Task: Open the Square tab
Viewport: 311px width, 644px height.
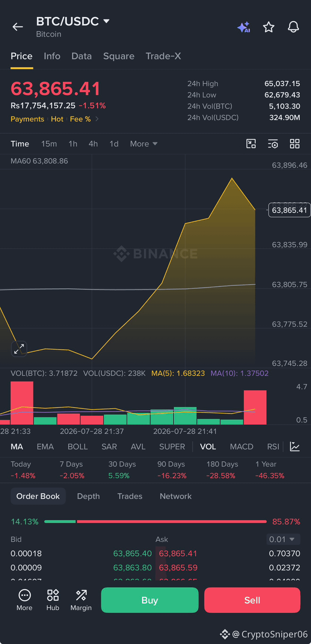Action: click(x=119, y=56)
